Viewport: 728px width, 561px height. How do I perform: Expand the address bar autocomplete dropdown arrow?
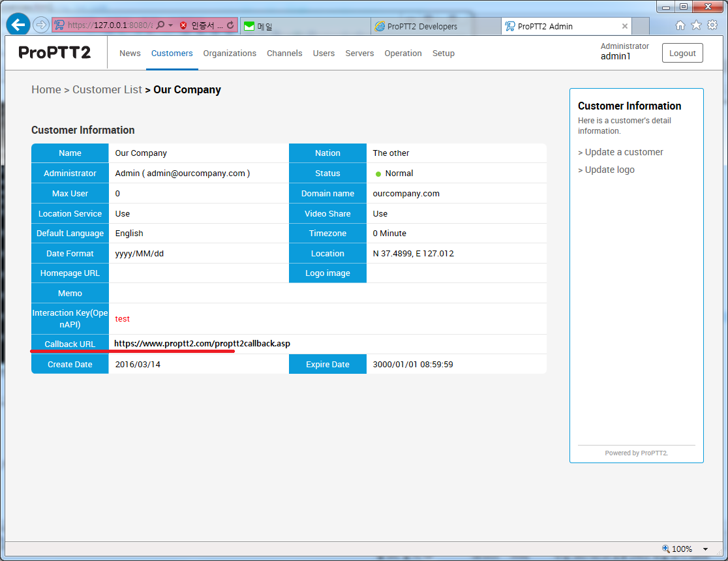pos(171,25)
